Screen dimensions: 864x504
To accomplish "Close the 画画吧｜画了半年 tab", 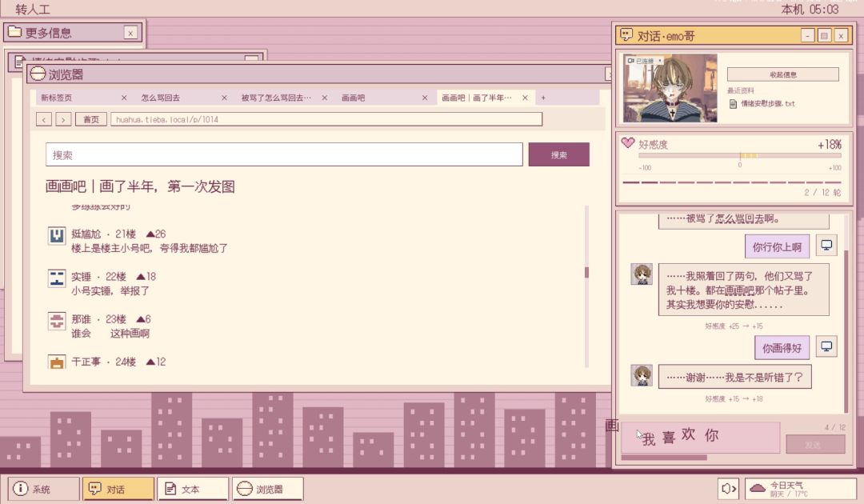I will pyautogui.click(x=525, y=98).
